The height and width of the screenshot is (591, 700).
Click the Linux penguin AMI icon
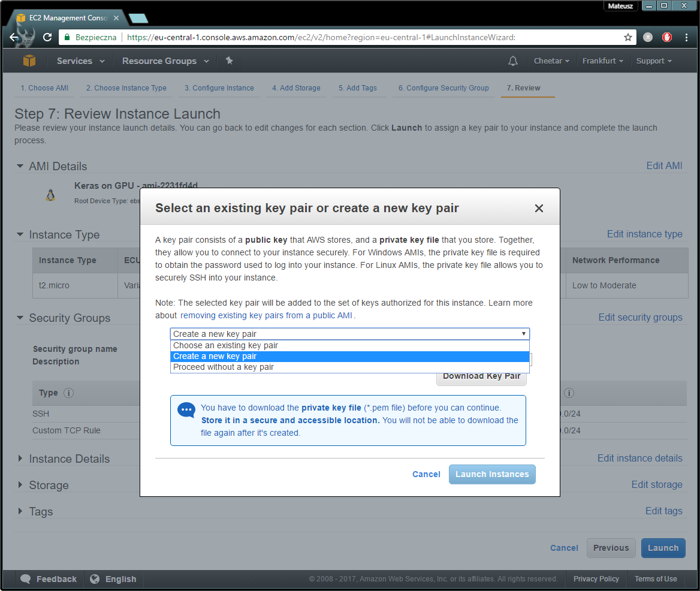50,195
